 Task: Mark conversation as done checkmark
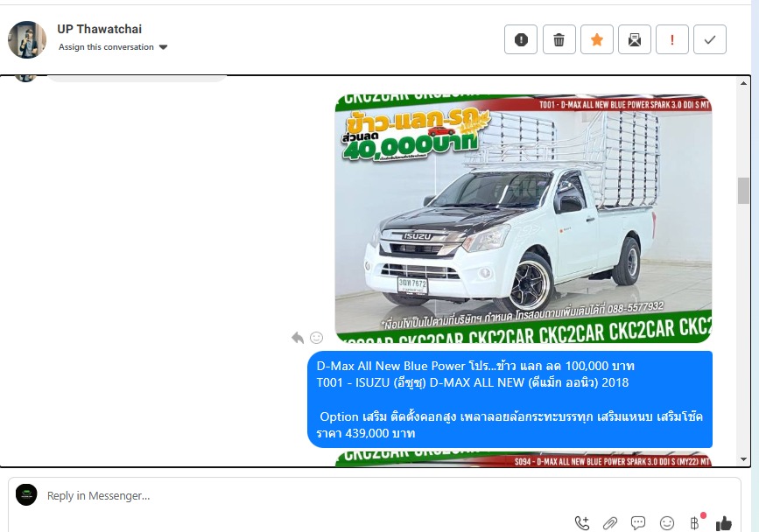point(710,39)
